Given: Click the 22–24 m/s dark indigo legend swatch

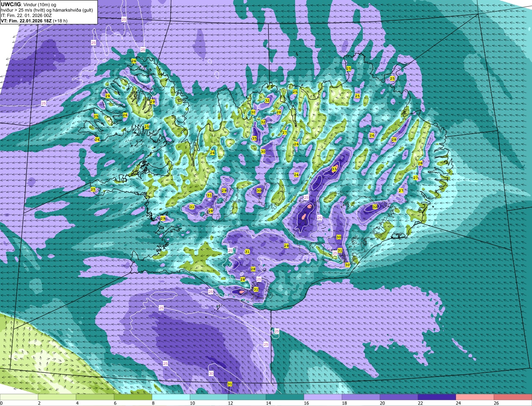Looking at the screenshot, I should [437, 397].
